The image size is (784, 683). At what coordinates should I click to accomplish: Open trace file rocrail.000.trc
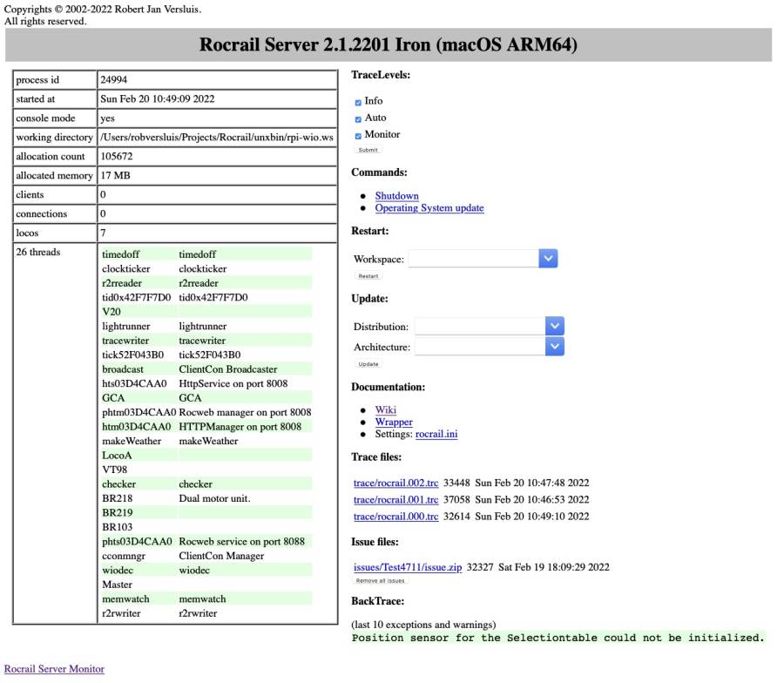pyautogui.click(x=395, y=516)
